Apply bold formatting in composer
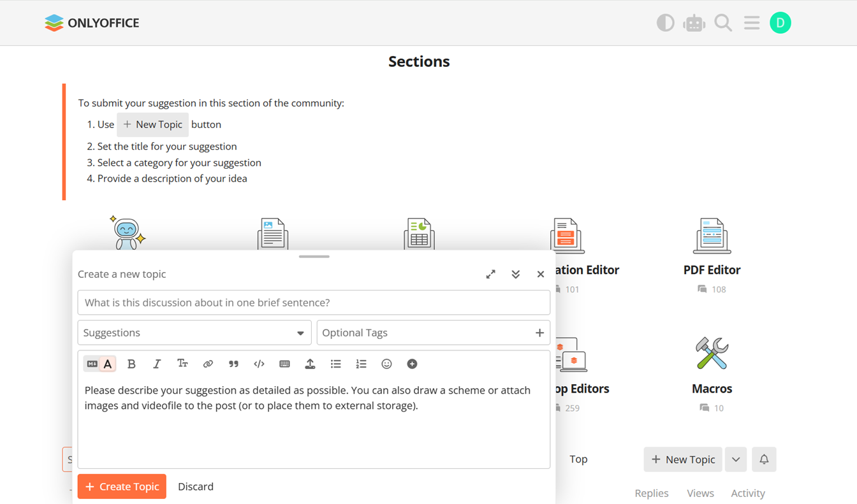This screenshot has height=504, width=857. [x=131, y=364]
